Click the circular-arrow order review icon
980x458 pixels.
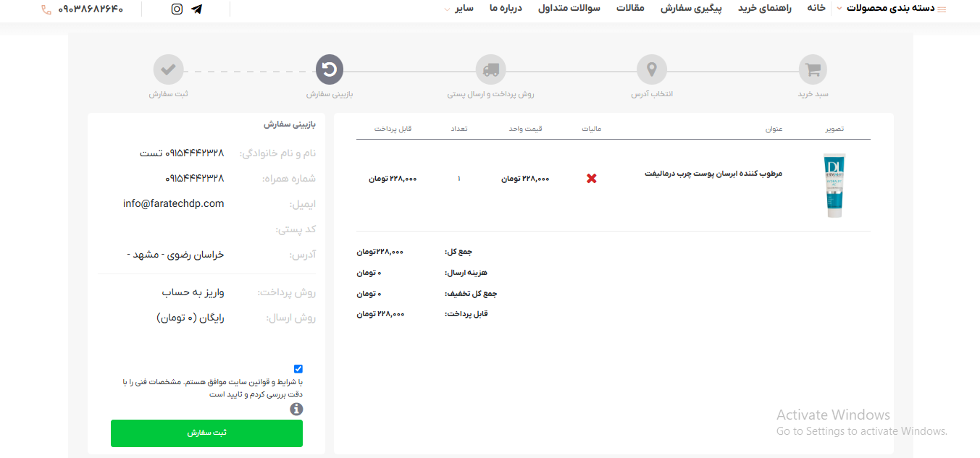click(x=330, y=69)
